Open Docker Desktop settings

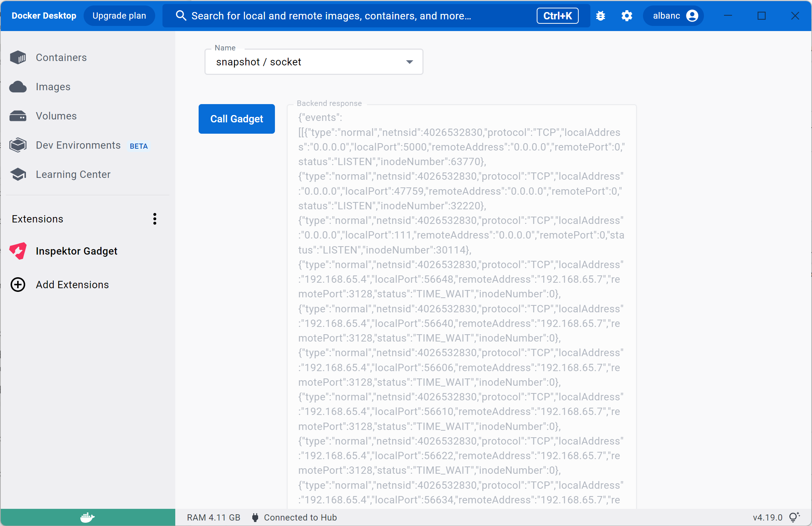click(x=627, y=16)
